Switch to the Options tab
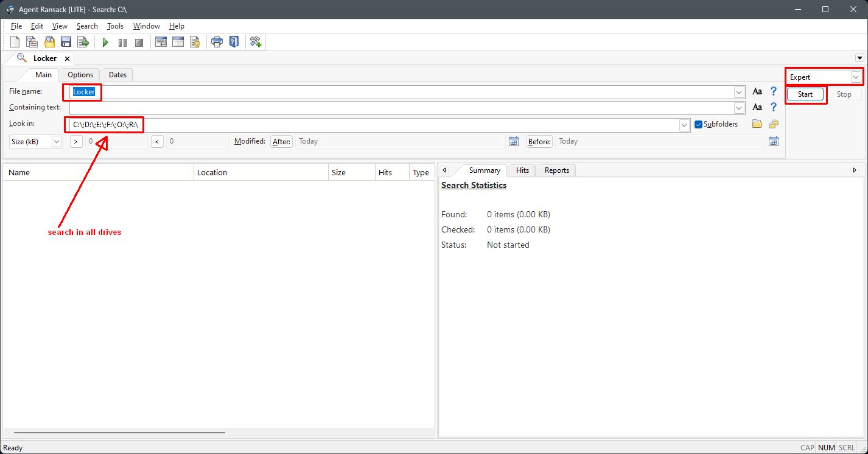Viewport: 868px width, 454px height. 80,75
